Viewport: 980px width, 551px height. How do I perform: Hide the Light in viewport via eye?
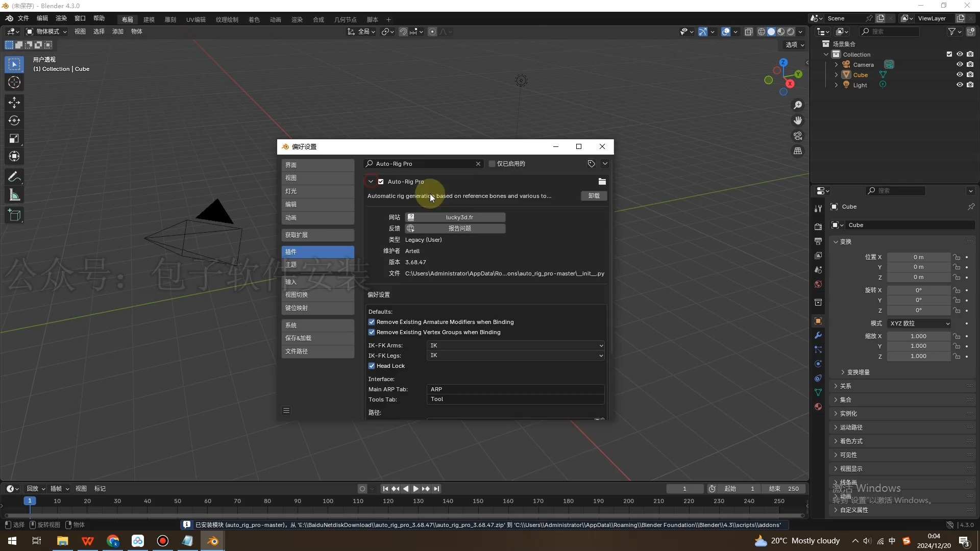[960, 85]
